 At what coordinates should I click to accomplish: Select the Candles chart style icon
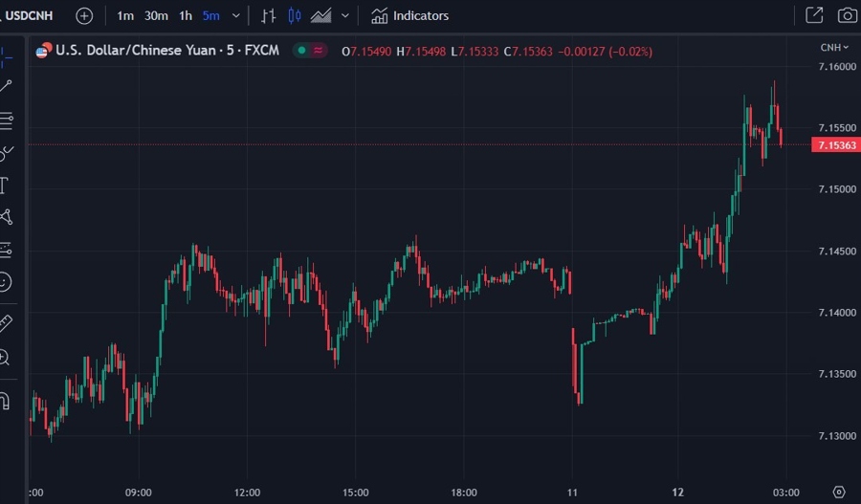tap(295, 16)
